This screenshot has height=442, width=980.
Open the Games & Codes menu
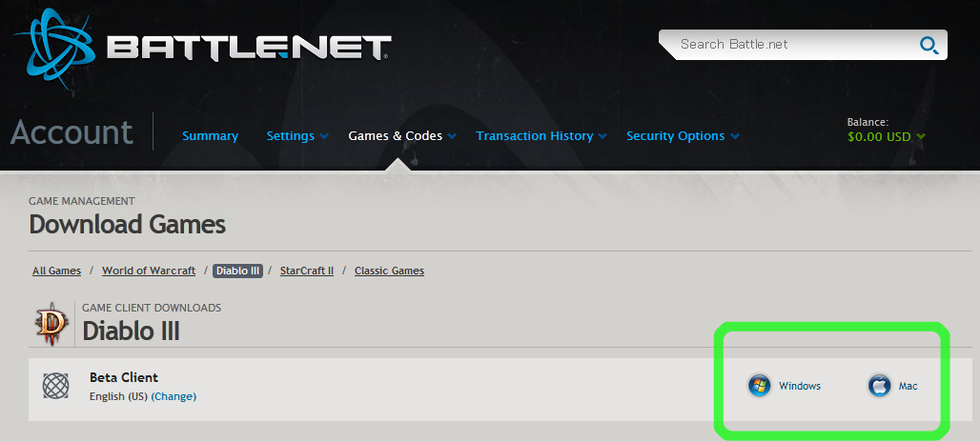(396, 135)
